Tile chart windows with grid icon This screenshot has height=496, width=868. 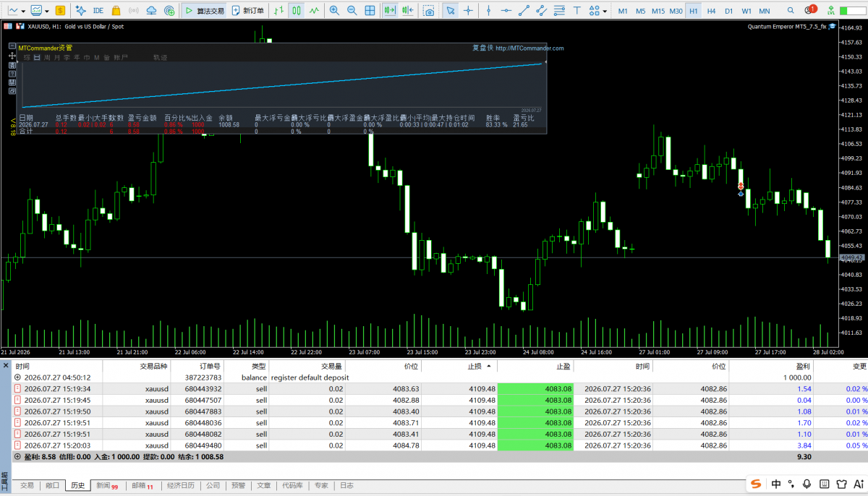pos(370,11)
